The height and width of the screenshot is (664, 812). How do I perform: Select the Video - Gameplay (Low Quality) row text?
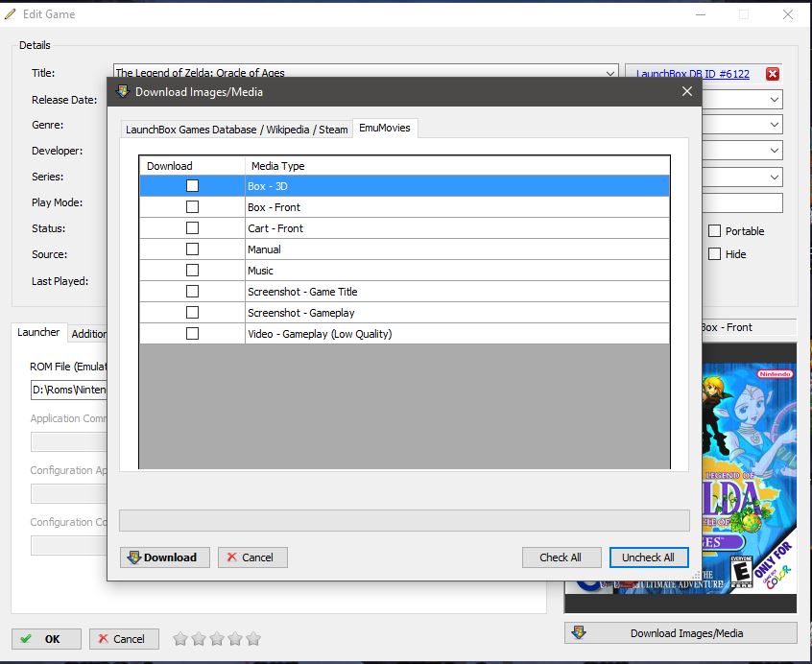[320, 334]
